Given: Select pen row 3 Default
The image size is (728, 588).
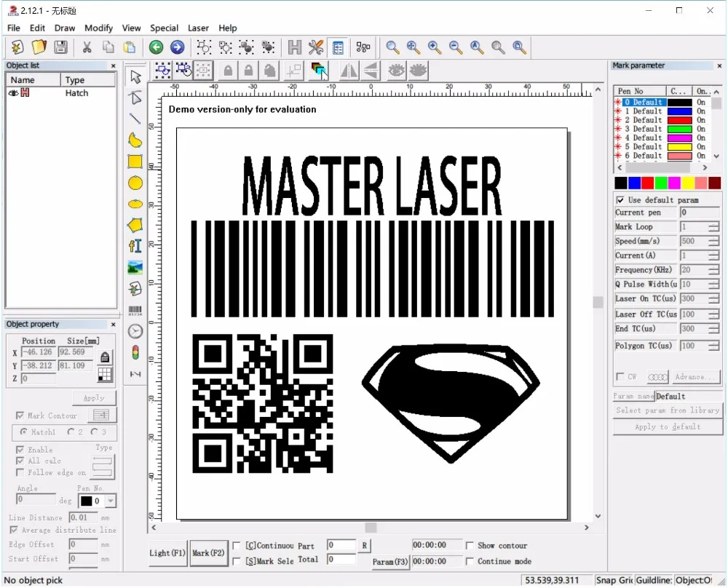Looking at the screenshot, I should (x=662, y=129).
